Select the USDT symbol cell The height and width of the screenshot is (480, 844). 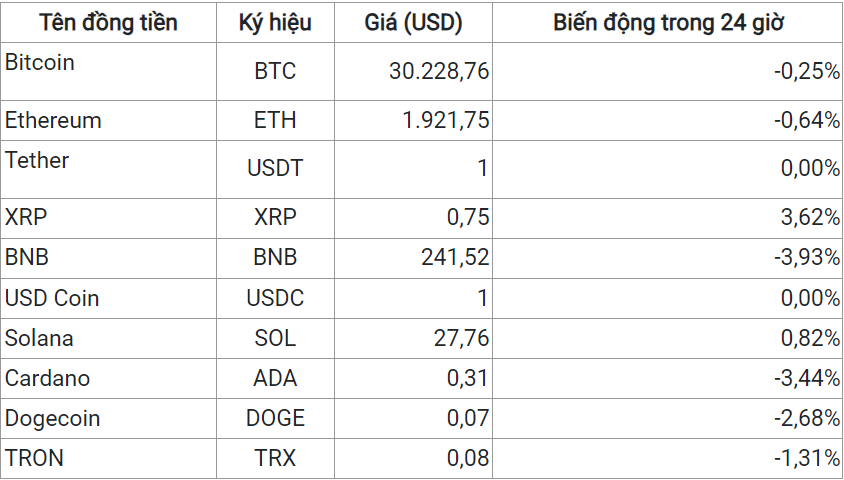click(x=275, y=169)
